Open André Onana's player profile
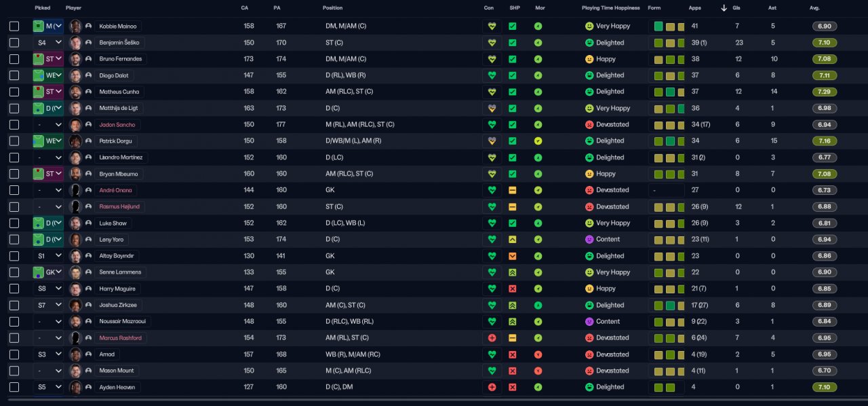 pyautogui.click(x=115, y=190)
